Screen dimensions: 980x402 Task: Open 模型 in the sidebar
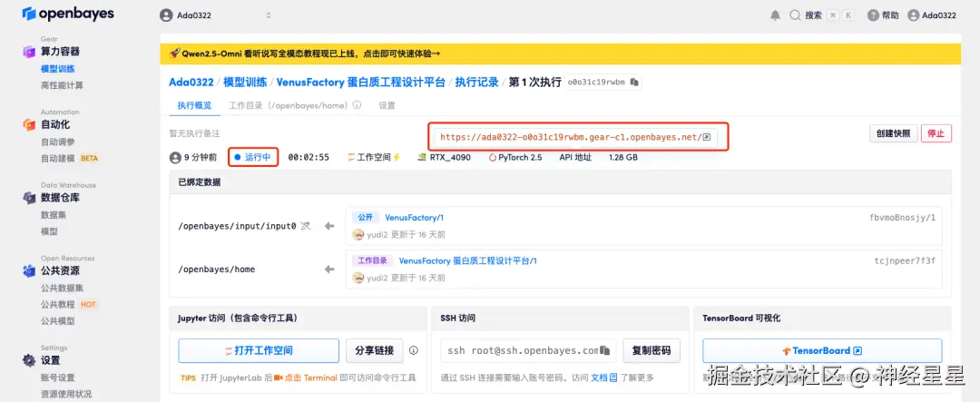pos(49,231)
